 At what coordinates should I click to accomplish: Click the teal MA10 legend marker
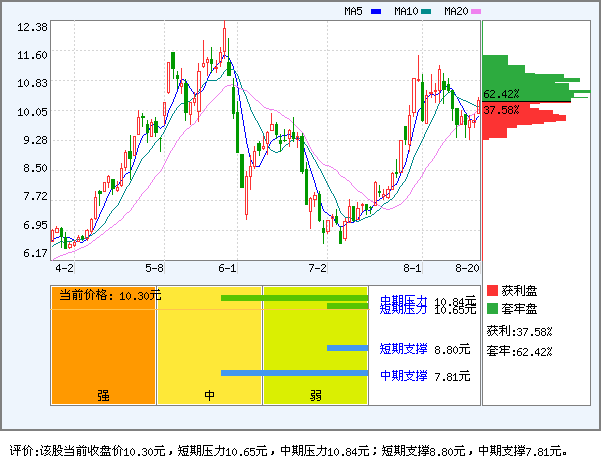pos(425,12)
